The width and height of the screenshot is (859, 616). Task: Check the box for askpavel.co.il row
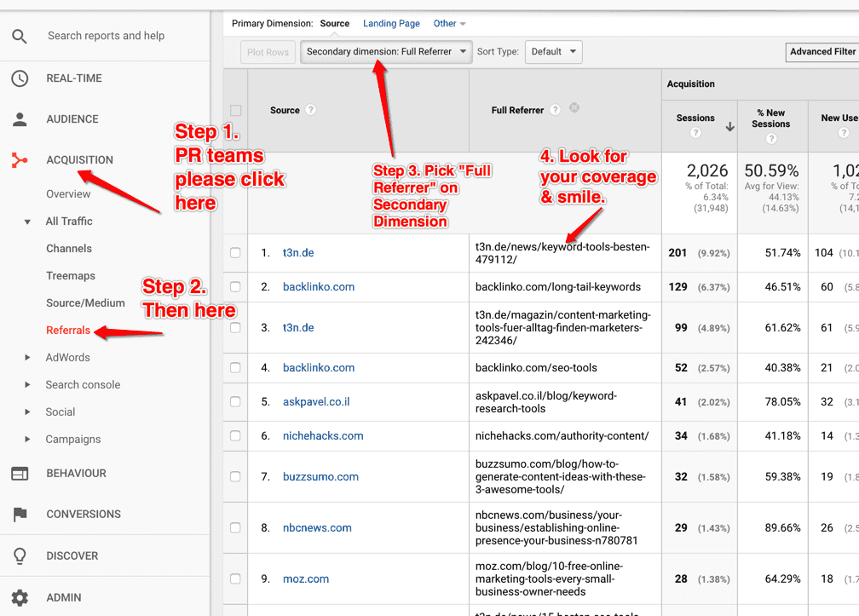point(235,401)
